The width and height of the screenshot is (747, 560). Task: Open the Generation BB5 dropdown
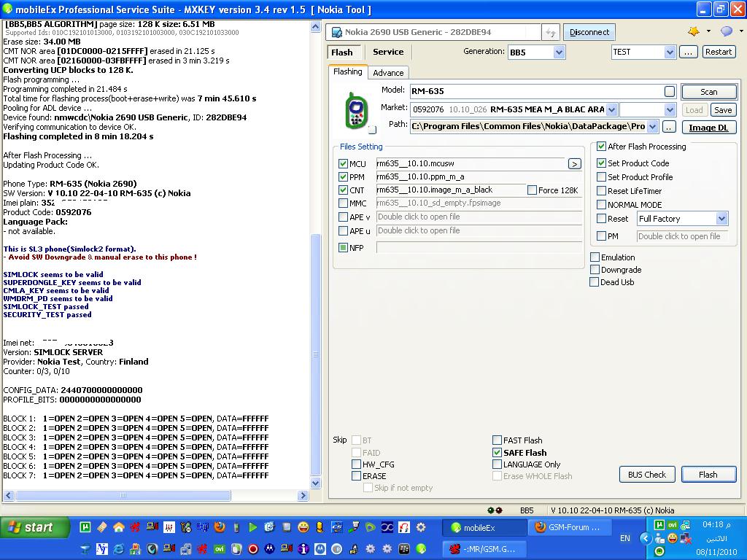[559, 52]
